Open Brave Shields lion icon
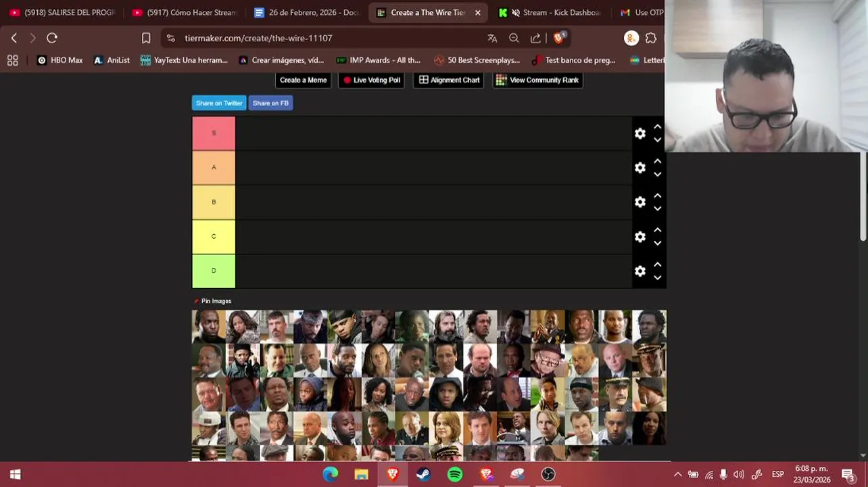This screenshot has height=487, width=868. point(558,38)
